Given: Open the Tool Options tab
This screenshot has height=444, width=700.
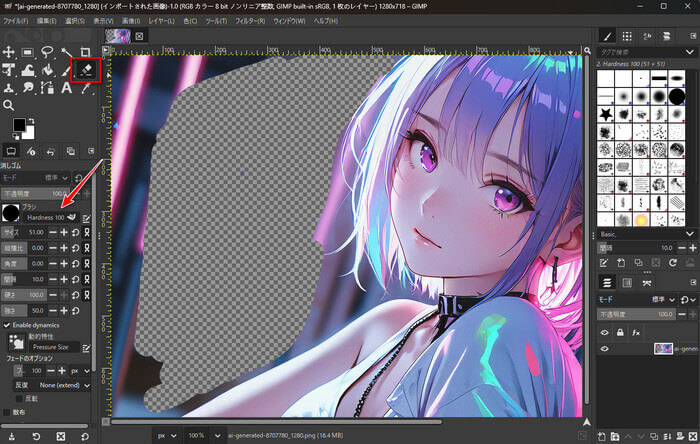Looking at the screenshot, I should tap(11, 151).
